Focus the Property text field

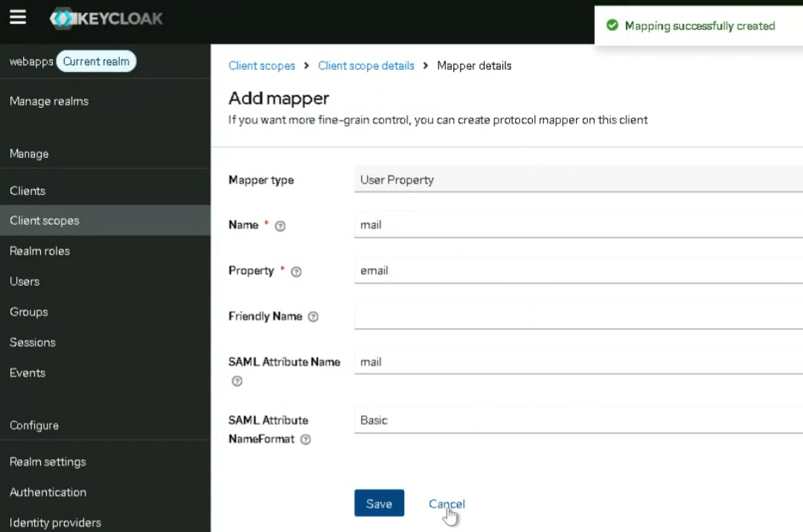click(578, 271)
